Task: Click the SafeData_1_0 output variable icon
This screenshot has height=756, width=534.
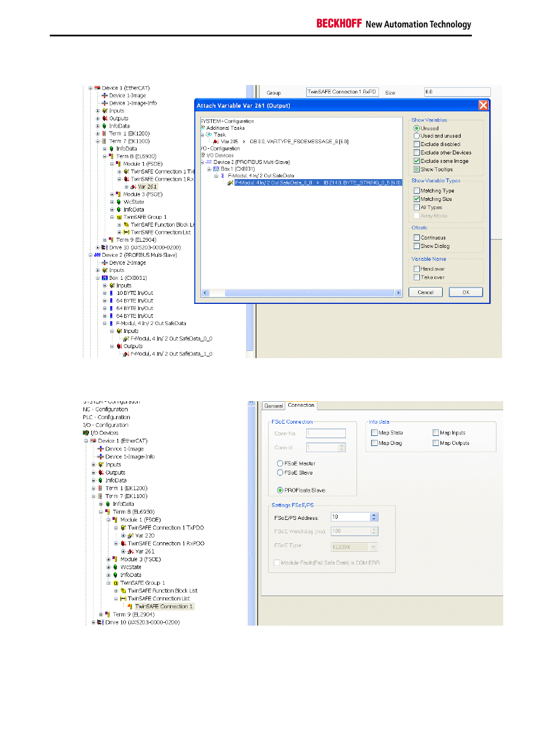Action: click(x=126, y=354)
